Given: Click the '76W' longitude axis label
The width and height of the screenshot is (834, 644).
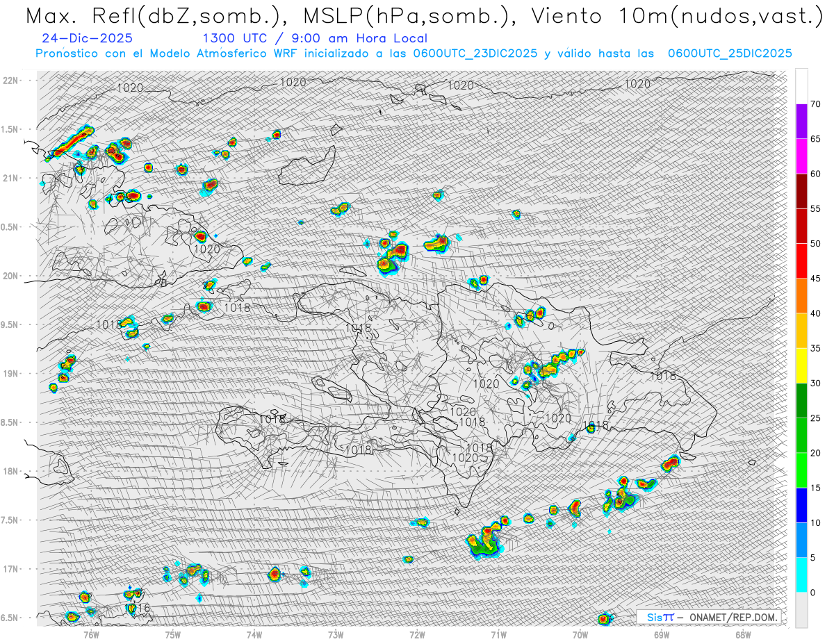Looking at the screenshot, I should click(x=91, y=634).
